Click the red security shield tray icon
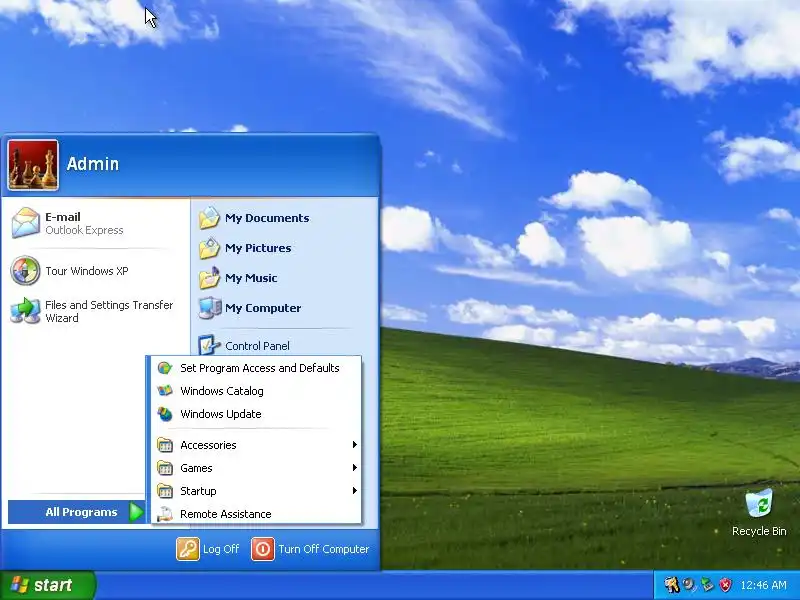 point(726,585)
